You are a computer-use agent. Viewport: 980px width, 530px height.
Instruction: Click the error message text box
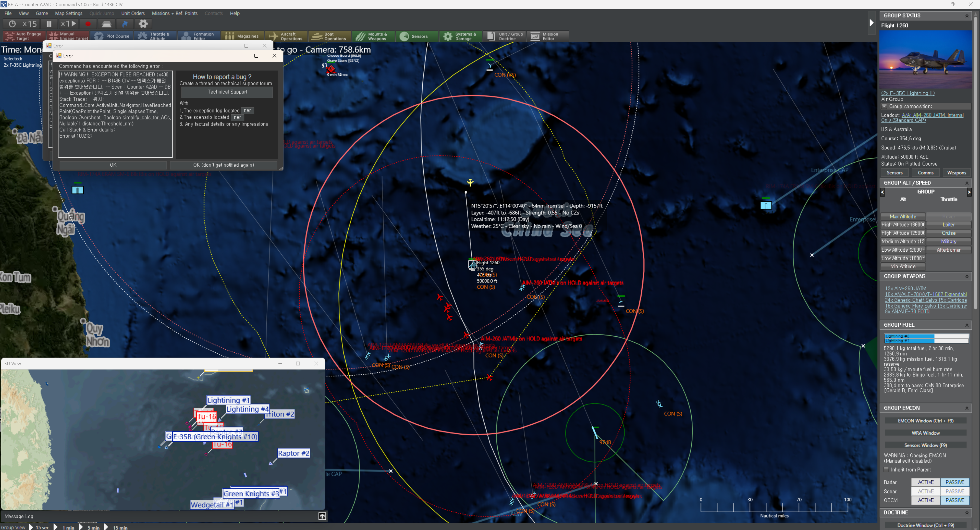(115, 114)
